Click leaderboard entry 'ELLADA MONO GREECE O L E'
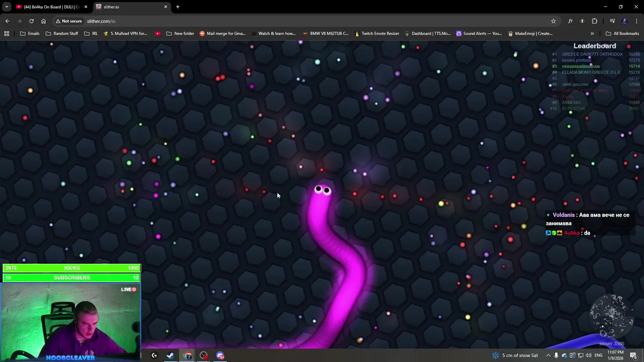644x362 pixels. tap(591, 72)
